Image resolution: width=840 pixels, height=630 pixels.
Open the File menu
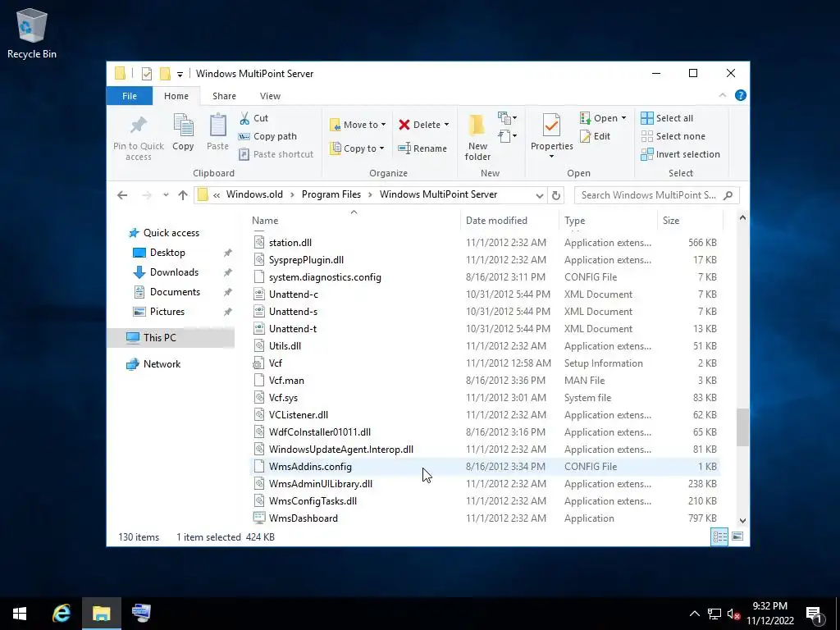[x=130, y=96]
